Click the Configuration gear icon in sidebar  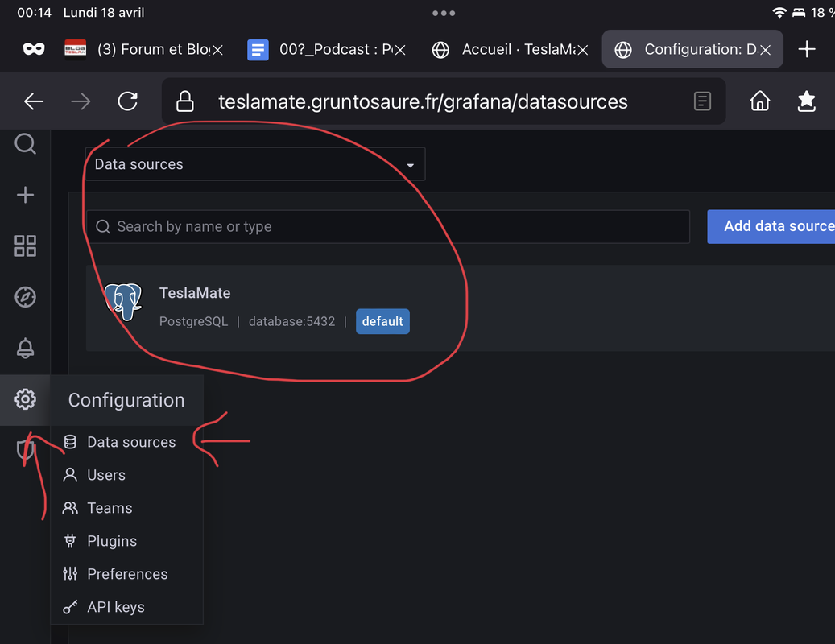[25, 399]
